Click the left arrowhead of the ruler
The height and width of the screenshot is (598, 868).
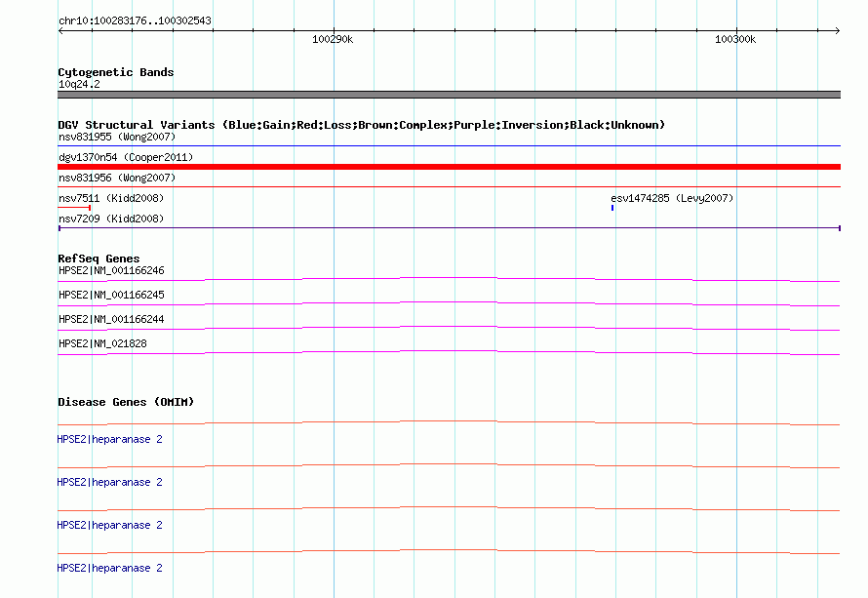point(60,30)
